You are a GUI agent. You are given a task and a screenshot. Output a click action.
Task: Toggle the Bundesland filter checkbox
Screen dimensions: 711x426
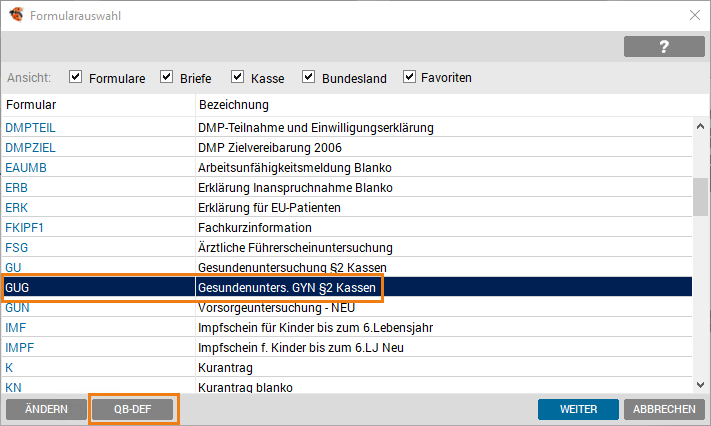308,77
